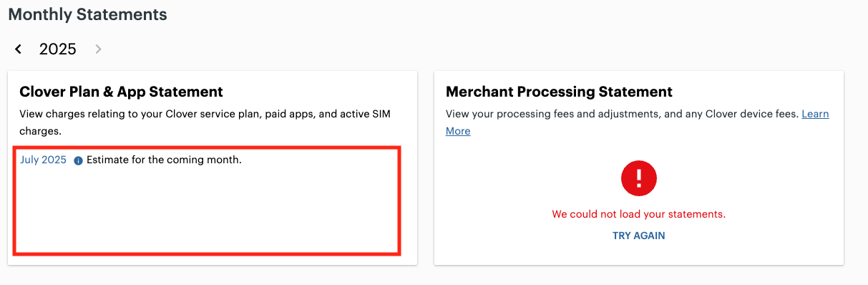Click TRY AGAIN to reload statements
Viewport: 868px width, 285px height.
pos(638,236)
